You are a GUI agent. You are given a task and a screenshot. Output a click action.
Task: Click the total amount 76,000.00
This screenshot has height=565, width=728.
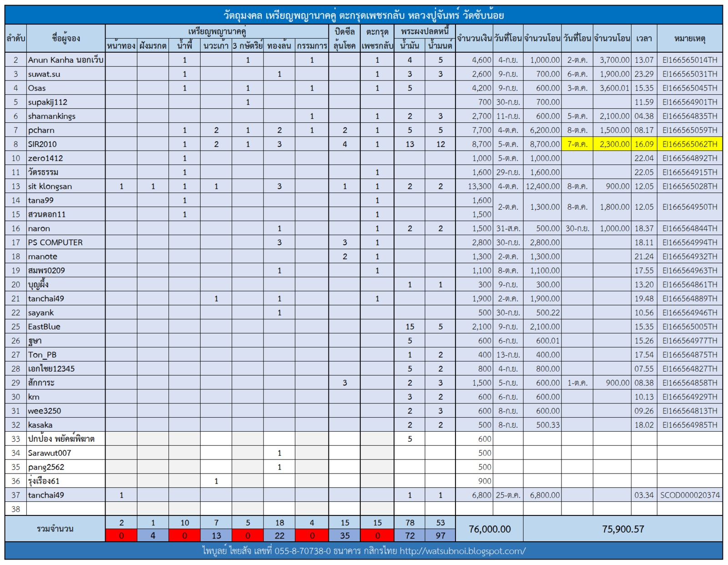coord(490,529)
